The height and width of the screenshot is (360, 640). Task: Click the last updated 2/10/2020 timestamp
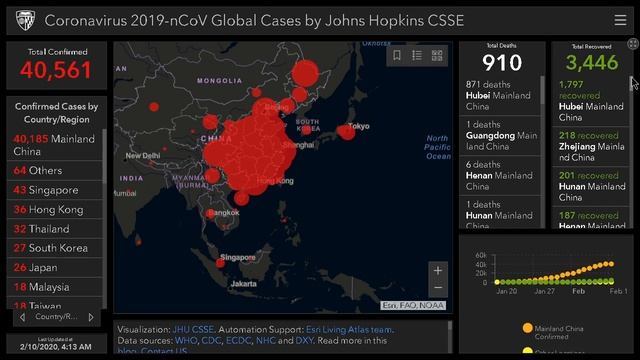[56, 347]
